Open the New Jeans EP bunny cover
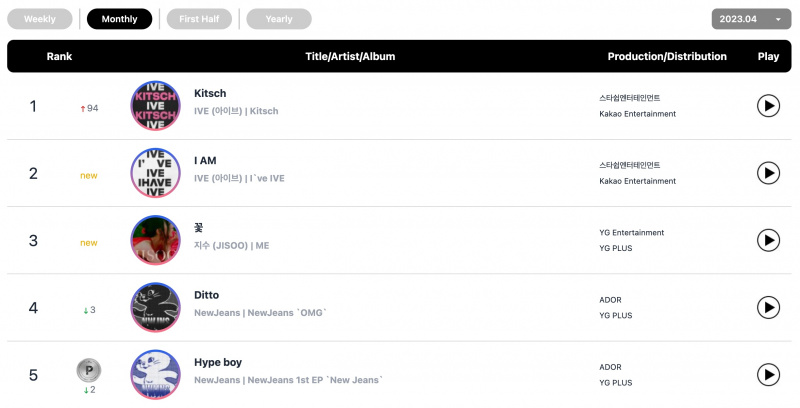The width and height of the screenshot is (800, 408). pos(156,375)
